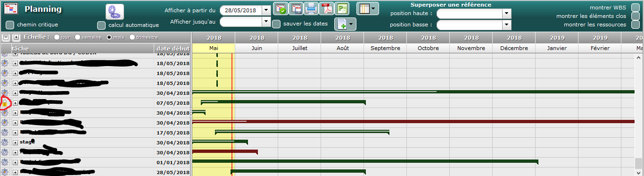Select the trimestre scale radio button

(x=132, y=37)
